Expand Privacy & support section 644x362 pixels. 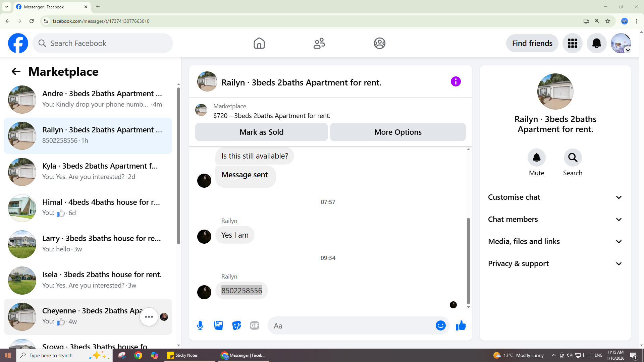[555, 264]
